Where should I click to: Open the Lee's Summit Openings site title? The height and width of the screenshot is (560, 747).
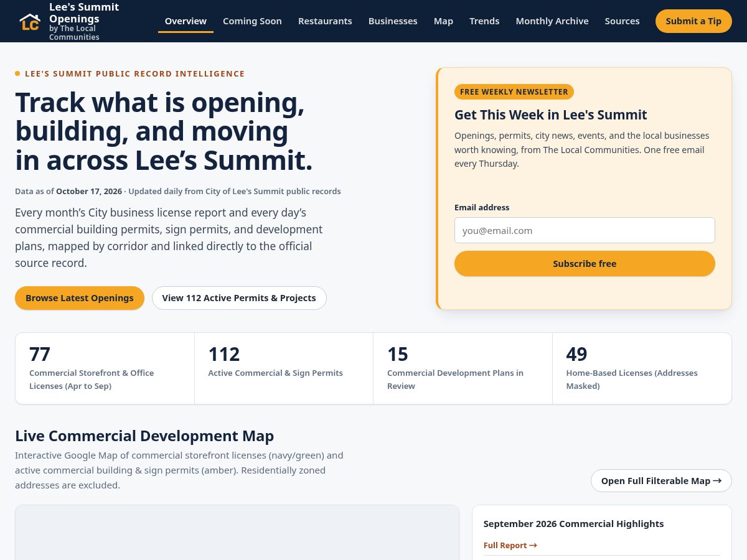84,12
